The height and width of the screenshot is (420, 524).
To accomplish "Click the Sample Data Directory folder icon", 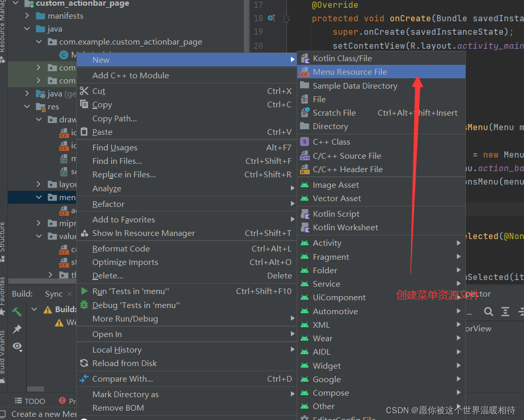I will (x=305, y=86).
